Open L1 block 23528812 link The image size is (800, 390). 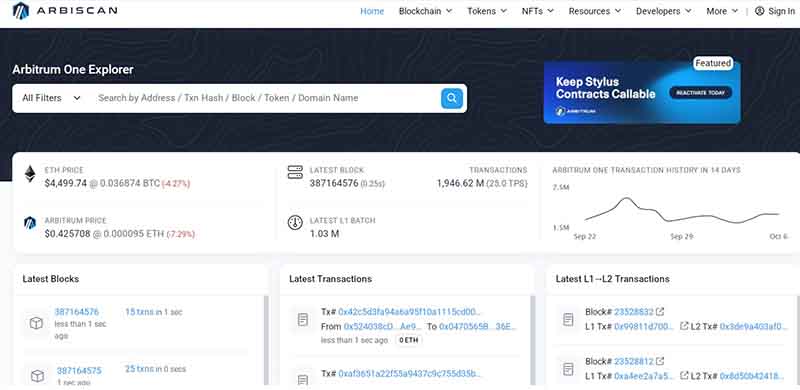634,361
